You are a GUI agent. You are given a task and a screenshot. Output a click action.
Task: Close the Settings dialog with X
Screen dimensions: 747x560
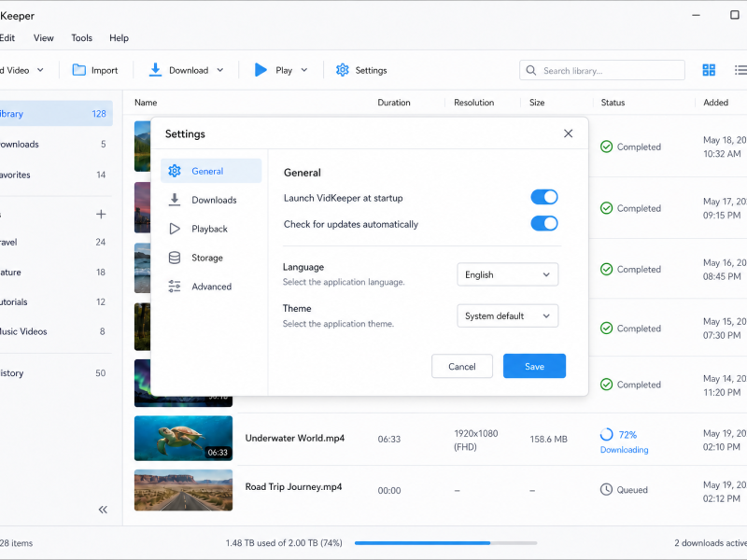point(568,133)
